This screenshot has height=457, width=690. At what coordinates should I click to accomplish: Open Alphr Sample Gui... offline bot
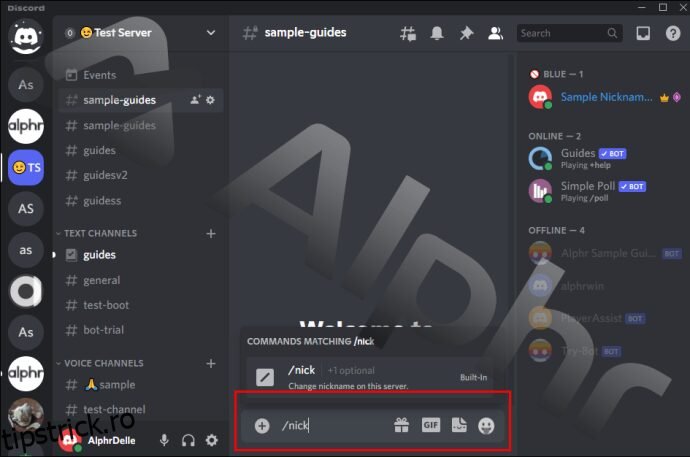(604, 253)
